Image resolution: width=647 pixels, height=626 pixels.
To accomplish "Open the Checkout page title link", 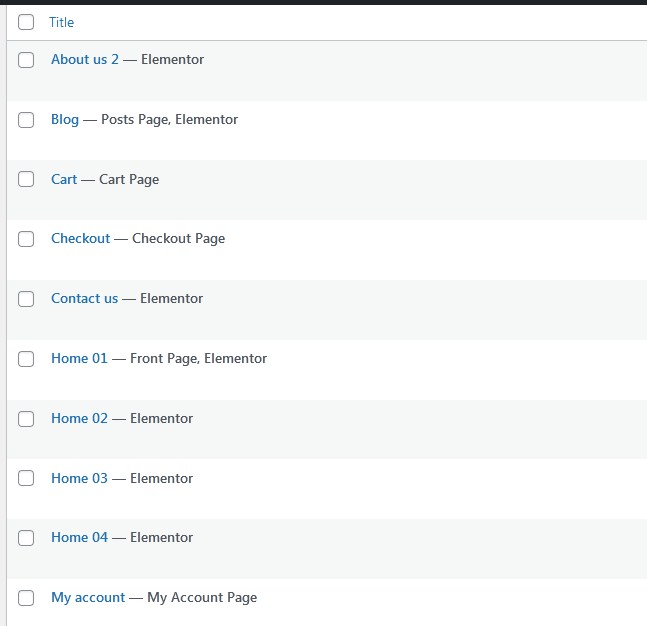I will 80,239.
